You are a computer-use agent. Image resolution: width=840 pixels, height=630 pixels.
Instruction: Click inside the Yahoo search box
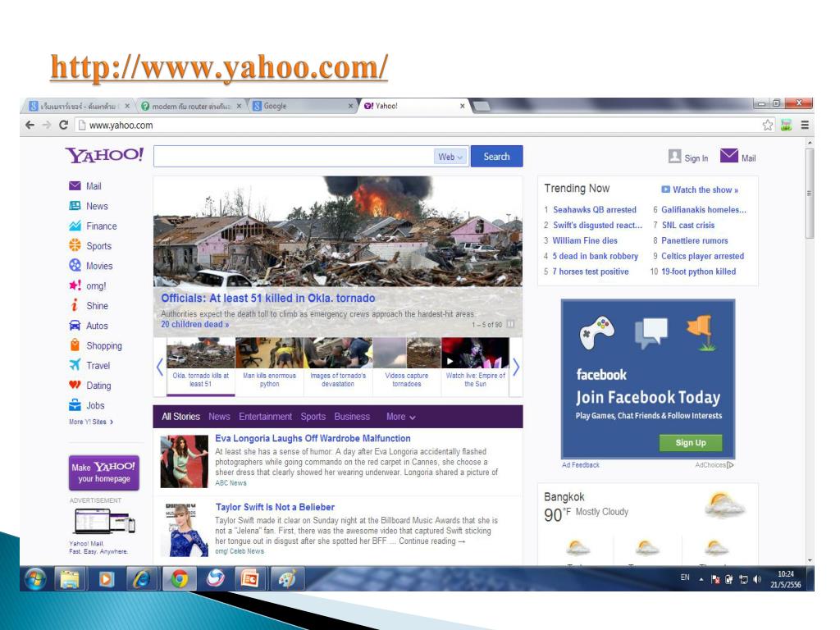294,157
